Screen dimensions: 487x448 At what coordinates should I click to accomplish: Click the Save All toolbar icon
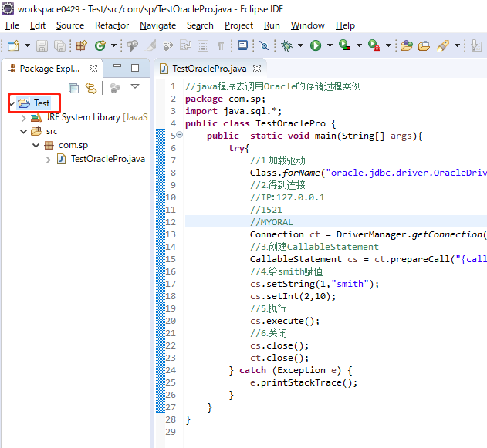tap(59, 46)
